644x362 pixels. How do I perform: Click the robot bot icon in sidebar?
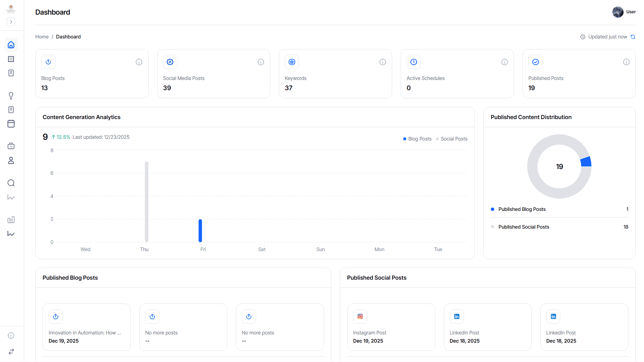[x=11, y=146]
